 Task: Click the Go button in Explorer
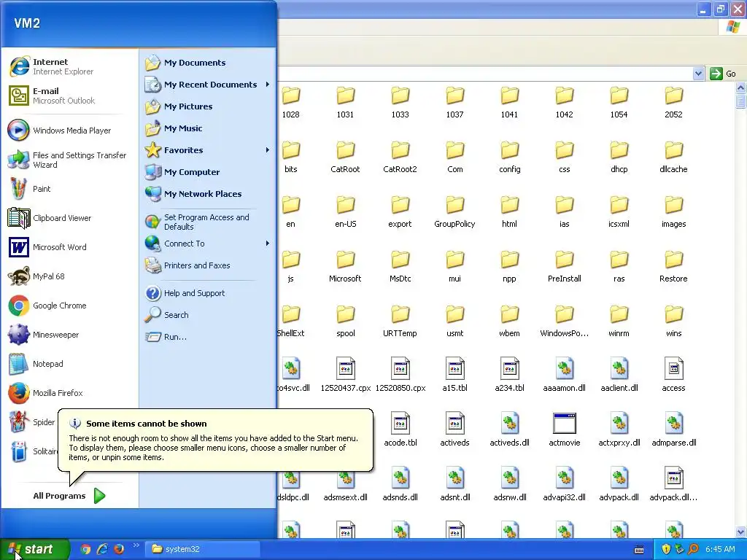click(723, 74)
